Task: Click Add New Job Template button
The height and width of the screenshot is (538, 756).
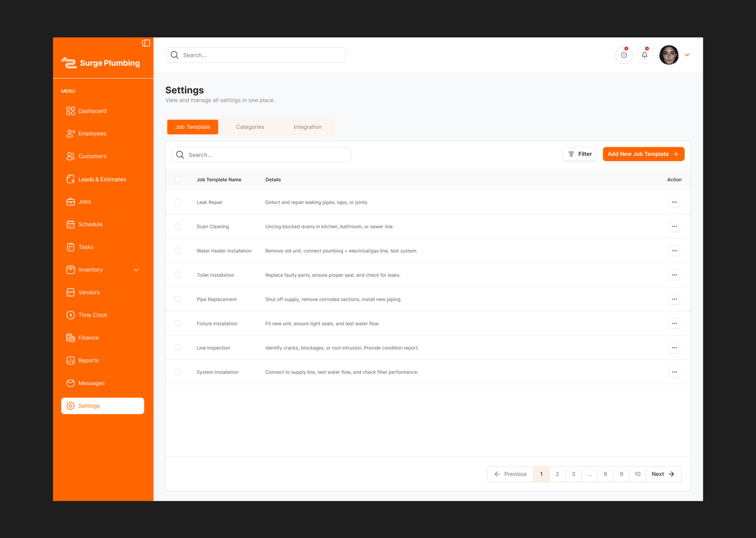Action: 643,154
